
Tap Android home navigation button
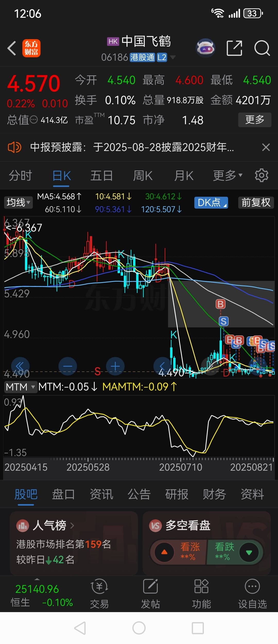(139, 628)
